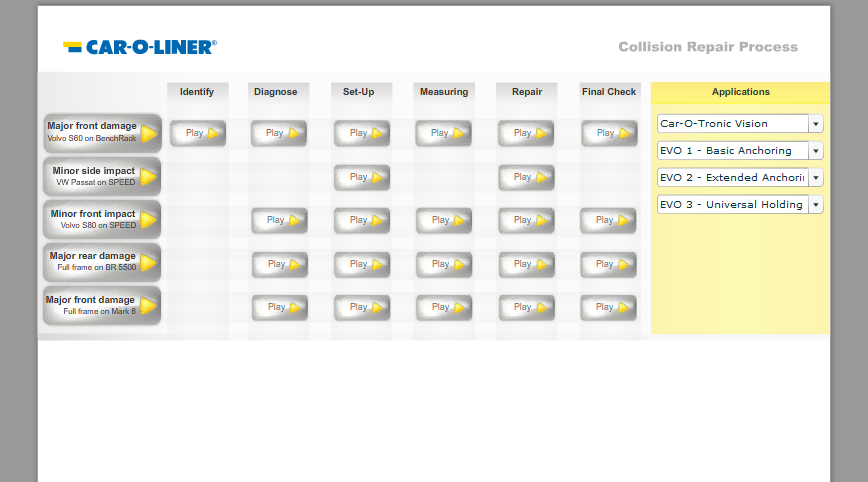Play Measuring video for Volvo S80 row
Image resolution: width=868 pixels, height=482 pixels.
coord(444,221)
